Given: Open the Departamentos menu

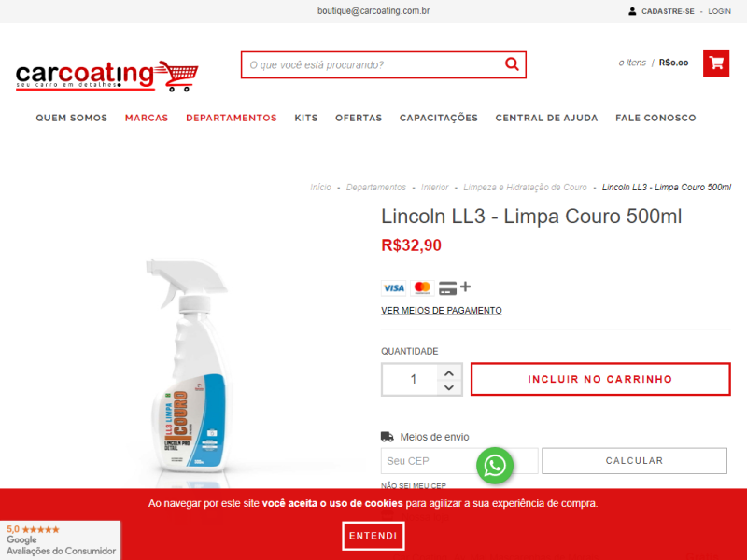Looking at the screenshot, I should click(231, 118).
